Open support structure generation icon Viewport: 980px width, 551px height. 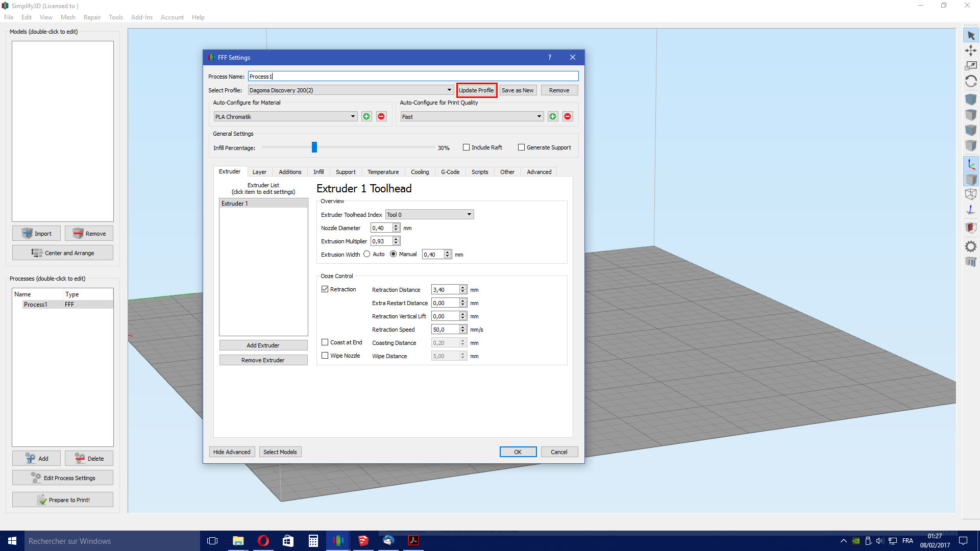tap(971, 262)
